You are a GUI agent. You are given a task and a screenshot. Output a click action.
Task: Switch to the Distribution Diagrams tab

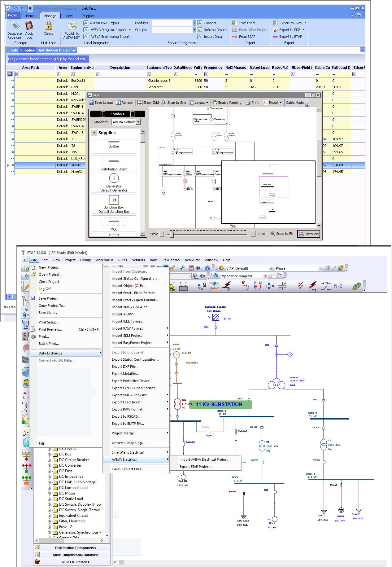(56, 50)
